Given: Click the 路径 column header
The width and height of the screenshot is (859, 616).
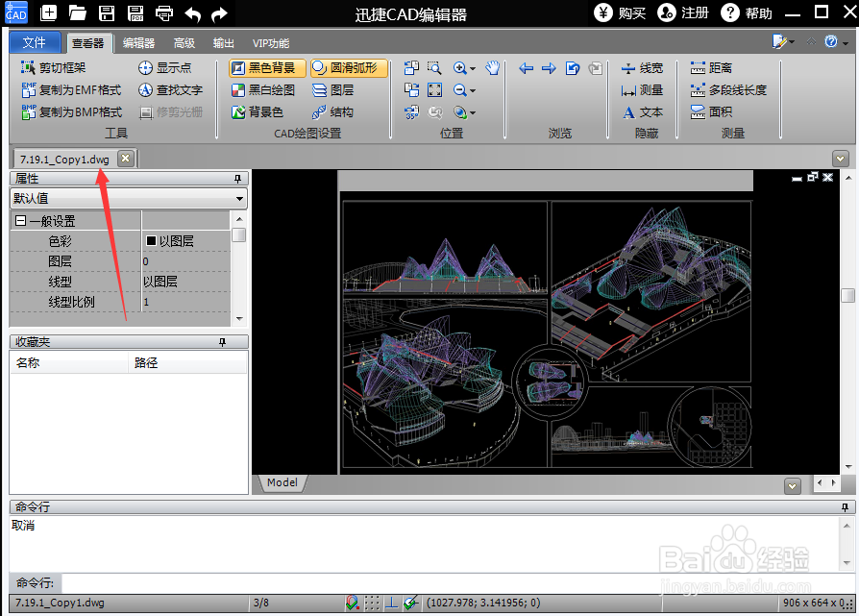Looking at the screenshot, I should tap(188, 363).
